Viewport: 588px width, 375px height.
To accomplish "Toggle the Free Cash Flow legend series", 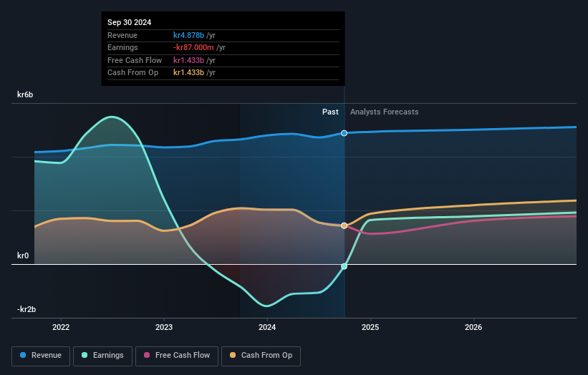I will coord(177,356).
